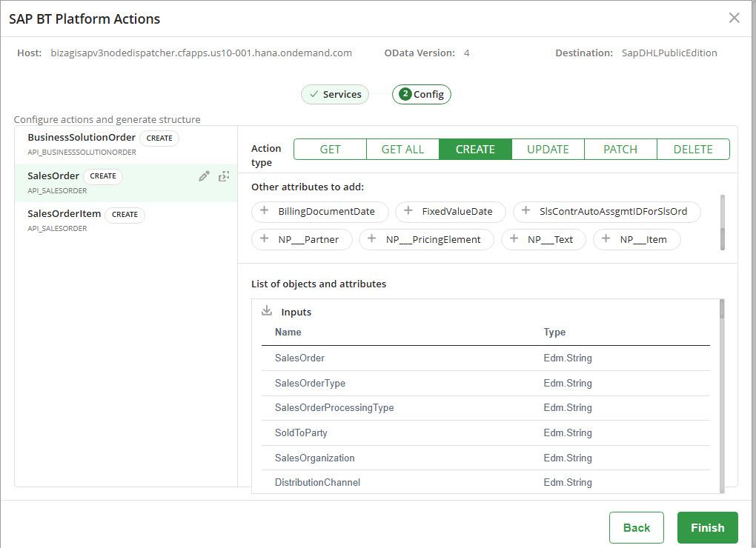Select the SalesOrderItem action entry
Image resolution: width=756 pixels, height=548 pixels.
coord(126,221)
